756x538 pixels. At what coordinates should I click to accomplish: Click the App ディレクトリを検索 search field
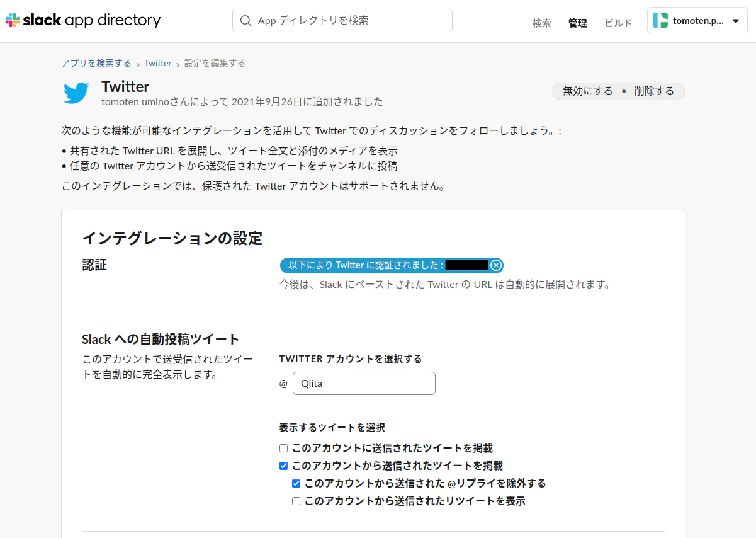coord(342,20)
